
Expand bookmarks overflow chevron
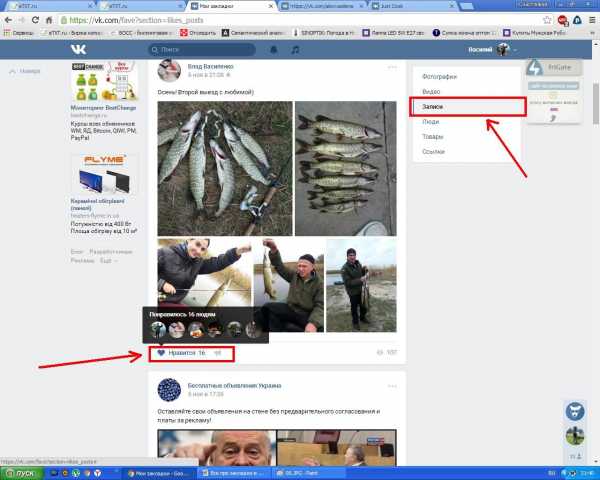[x=592, y=33]
